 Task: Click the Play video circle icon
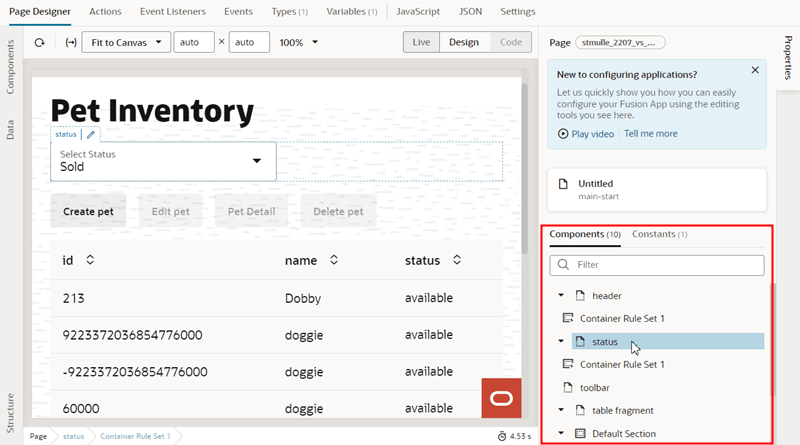point(563,134)
